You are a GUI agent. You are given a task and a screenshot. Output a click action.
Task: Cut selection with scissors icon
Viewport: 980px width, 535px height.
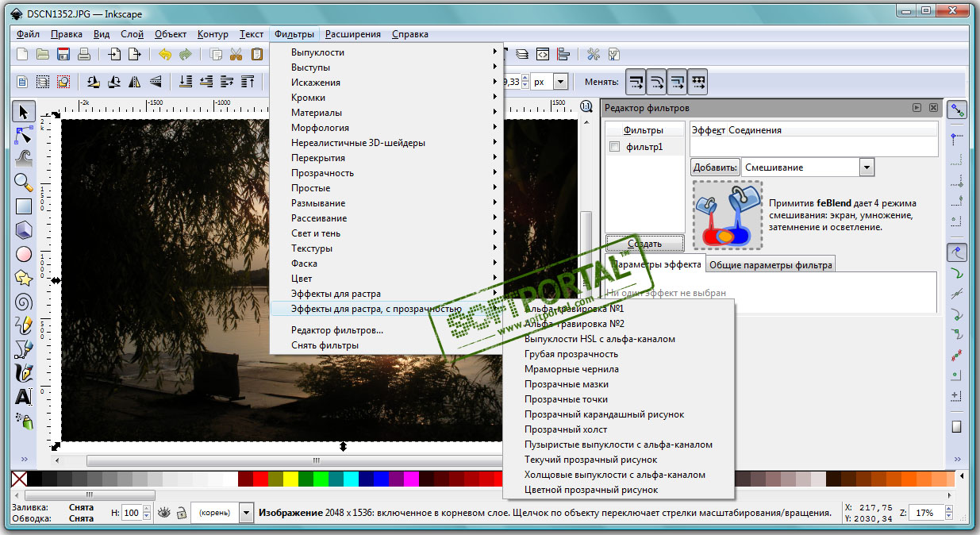236,55
